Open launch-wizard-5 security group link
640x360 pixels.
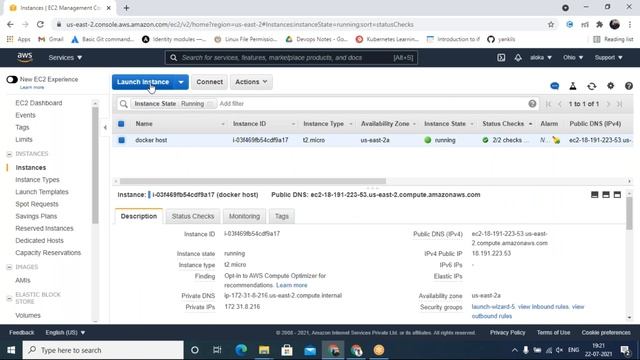(x=493, y=307)
